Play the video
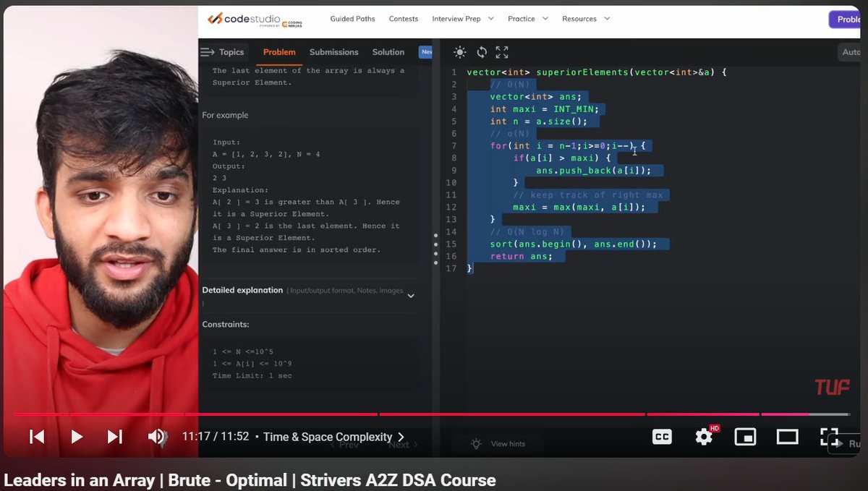The width and height of the screenshot is (868, 491). pyautogui.click(x=76, y=436)
